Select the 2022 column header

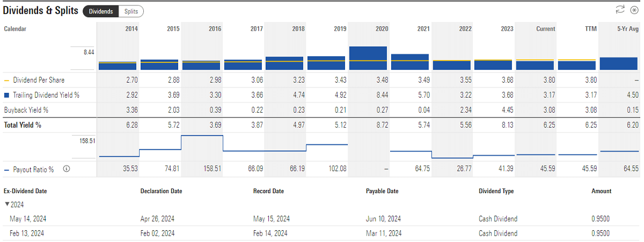pyautogui.click(x=466, y=29)
